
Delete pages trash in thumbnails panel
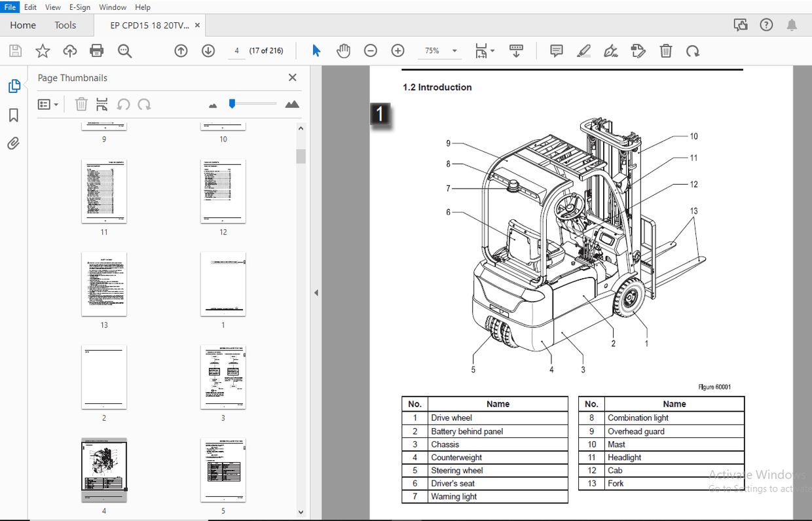81,104
